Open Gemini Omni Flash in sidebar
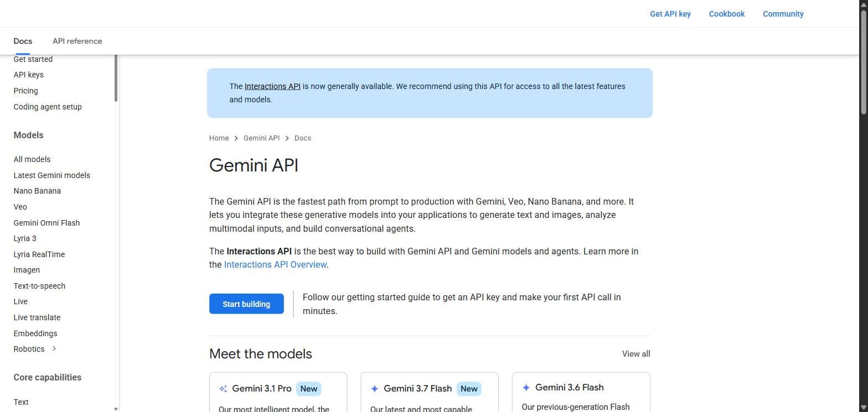 [x=46, y=223]
